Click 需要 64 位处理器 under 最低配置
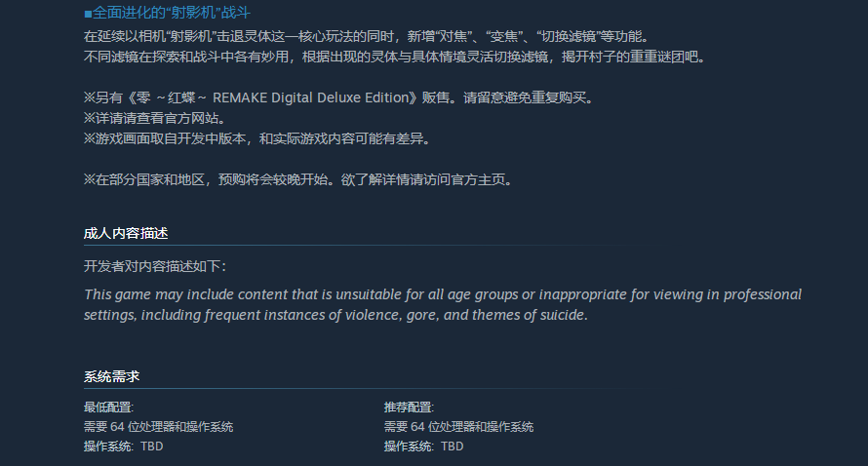868x466 pixels. (x=159, y=427)
